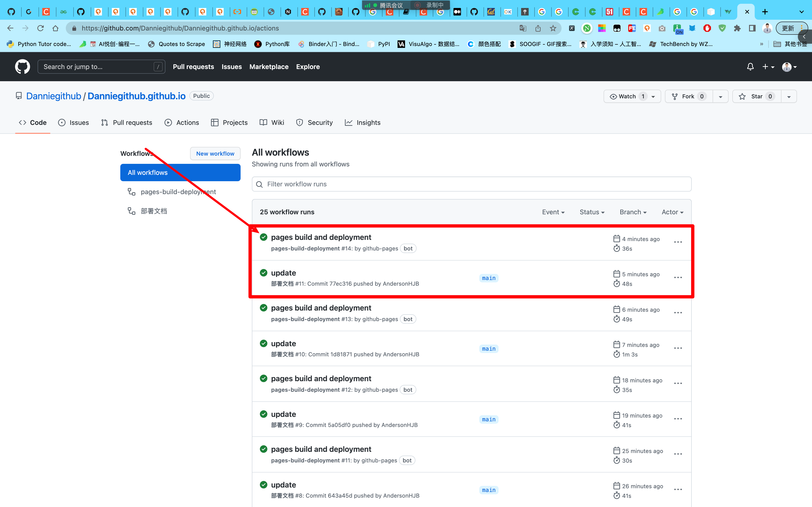
Task: Click share icon in the address bar
Action: (x=538, y=28)
